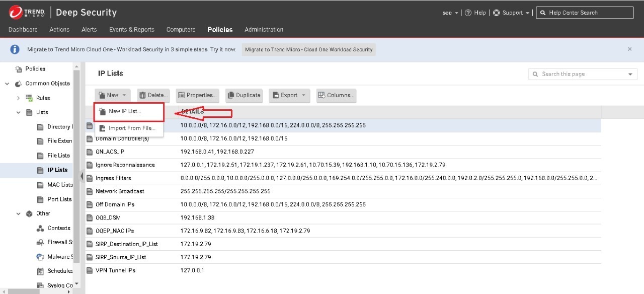Click the Properties... toolbar button

point(198,95)
